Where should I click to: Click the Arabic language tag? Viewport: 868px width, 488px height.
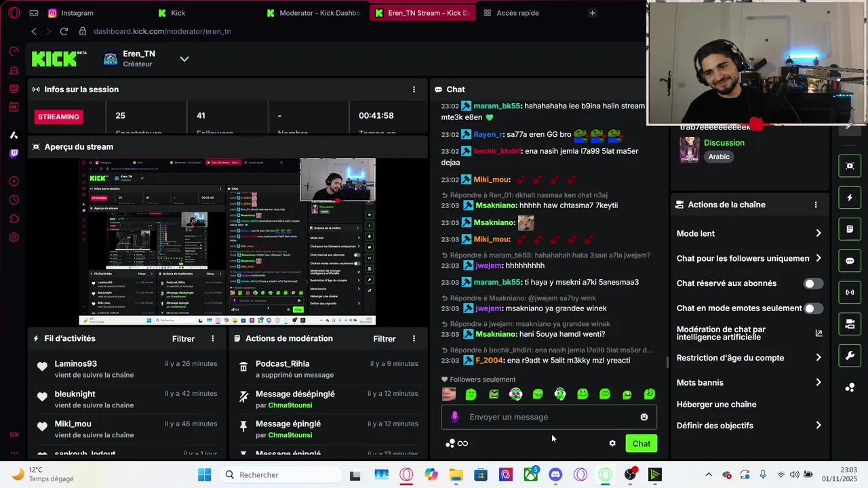point(719,157)
